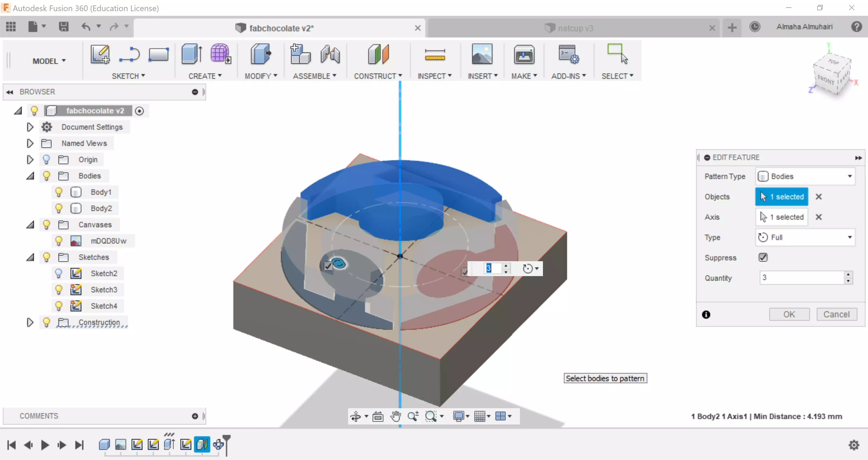The image size is (868, 460).
Task: Open the Type Full dropdown
Action: click(805, 237)
